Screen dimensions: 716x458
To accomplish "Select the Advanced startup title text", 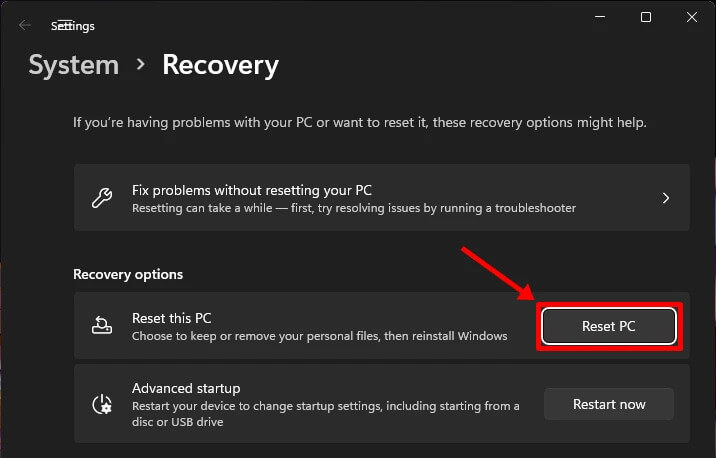I will point(186,388).
